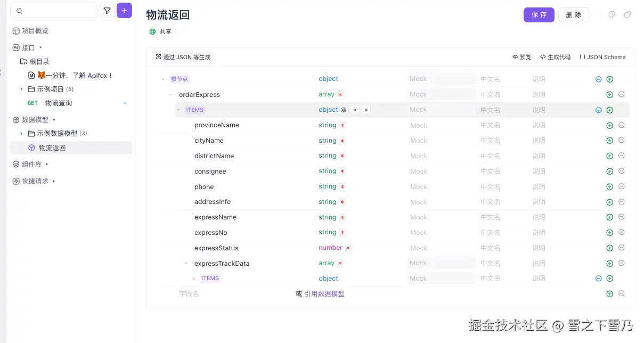The width and height of the screenshot is (644, 343).
Task: Add field after districtName with green plus
Action: point(610,156)
